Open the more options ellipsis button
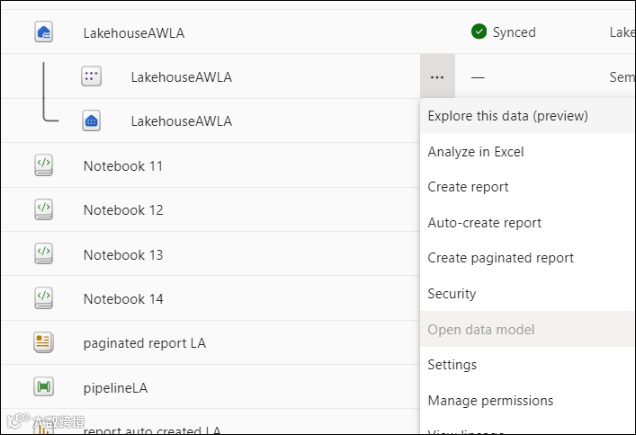 [x=437, y=77]
